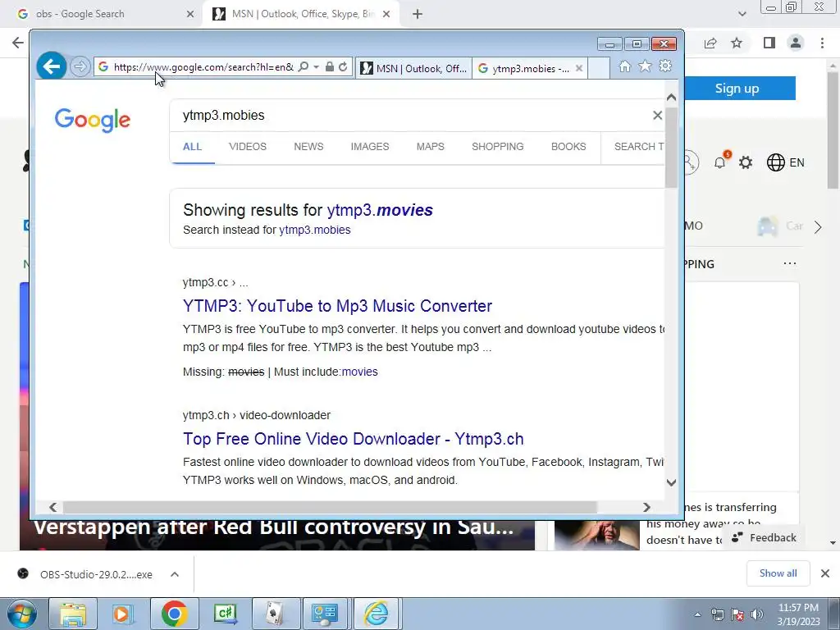The image size is (840, 630).
Task: Click the IE vertical scrollbar up arrow
Action: pos(671,98)
